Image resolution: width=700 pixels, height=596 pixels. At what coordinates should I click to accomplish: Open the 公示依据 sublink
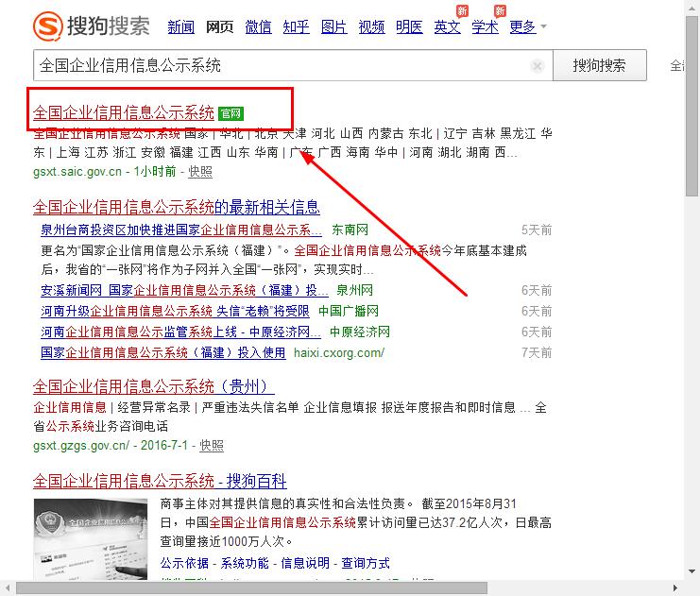184,563
